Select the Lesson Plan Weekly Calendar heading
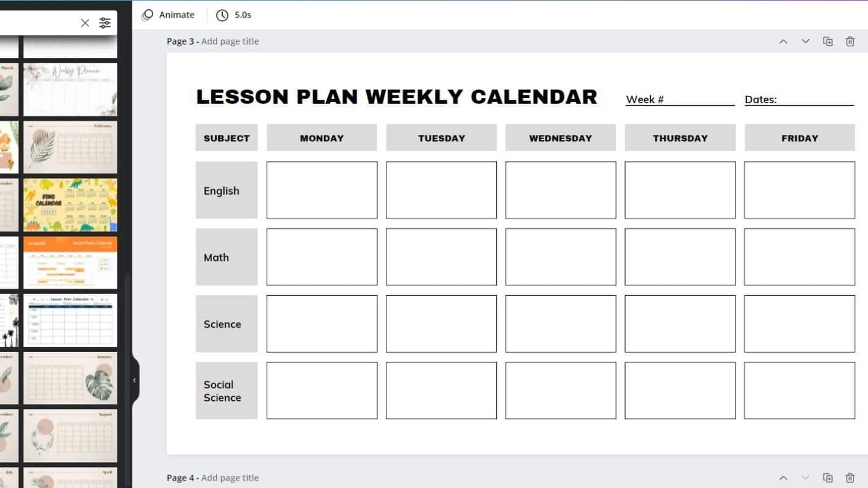The image size is (868, 488). coord(397,96)
